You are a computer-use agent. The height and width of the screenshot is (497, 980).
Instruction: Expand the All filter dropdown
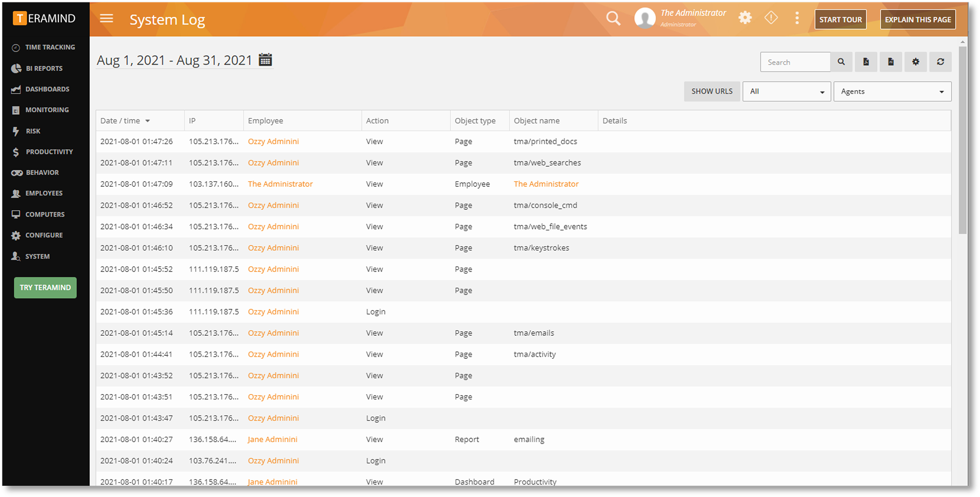(786, 92)
